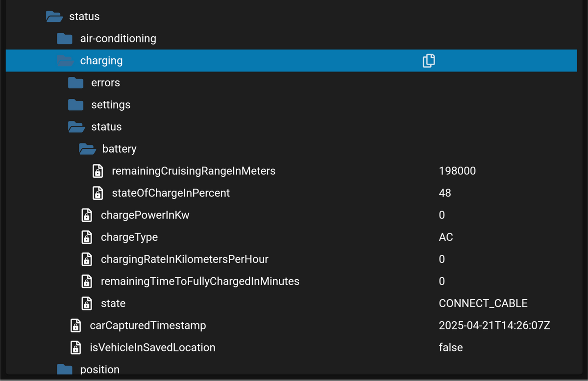Viewport: 588px width, 381px height.
Task: Click the lock-file icon next to chargeType
Action: (x=87, y=237)
